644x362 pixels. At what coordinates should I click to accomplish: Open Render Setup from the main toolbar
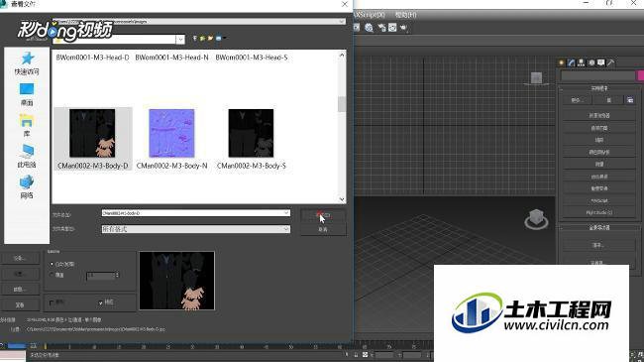[381, 28]
